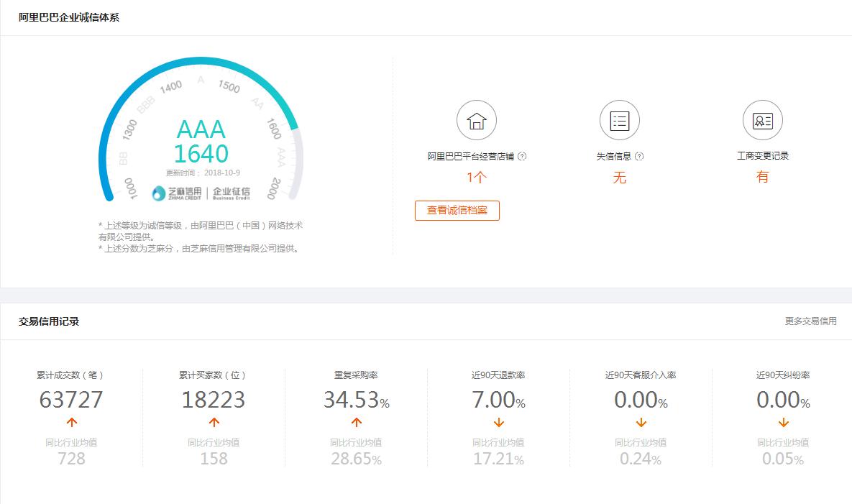Click the 1600 mark on the gauge
This screenshot has height=504, width=852.
point(274,129)
